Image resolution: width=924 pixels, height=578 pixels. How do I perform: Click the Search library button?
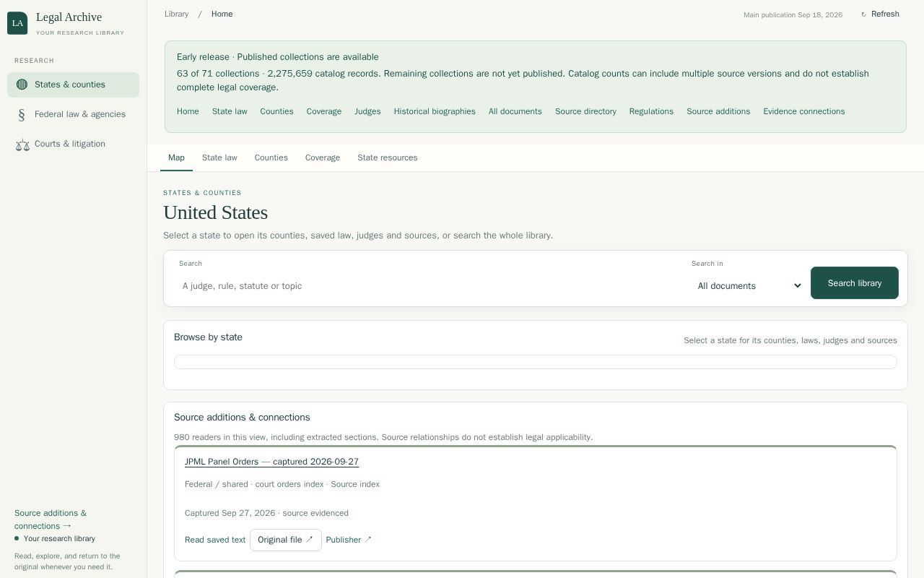click(x=855, y=283)
